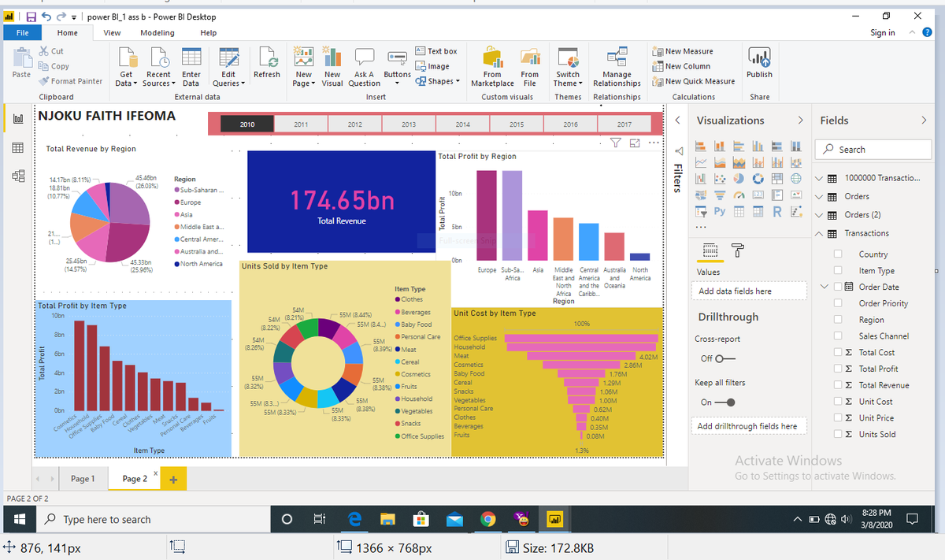This screenshot has height=560, width=945.
Task: Check the Region field checkbox
Action: pyautogui.click(x=838, y=320)
